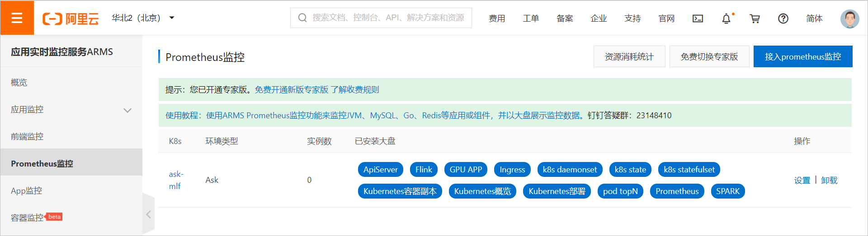Open the Prometheus dashboard tag
868x236 pixels.
click(x=677, y=191)
